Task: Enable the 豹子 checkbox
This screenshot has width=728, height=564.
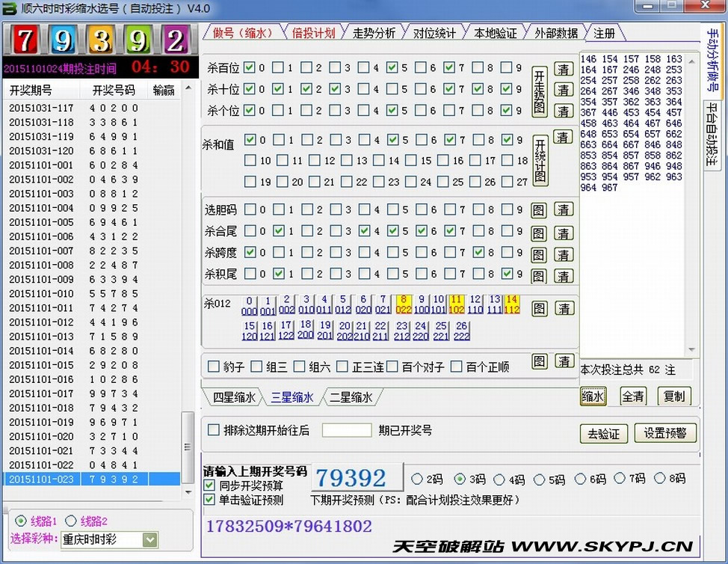Action: (x=214, y=367)
